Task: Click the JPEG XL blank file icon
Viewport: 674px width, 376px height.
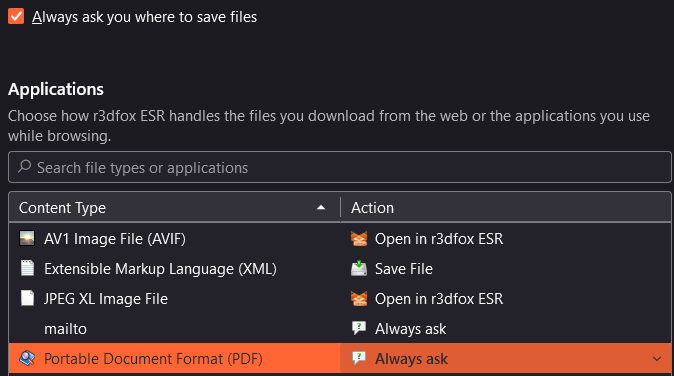Action: [x=28, y=298]
